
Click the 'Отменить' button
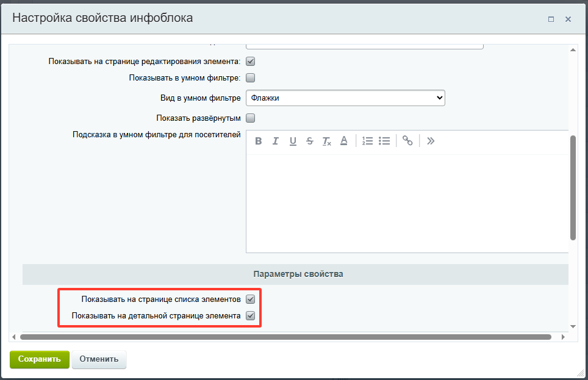[x=99, y=359]
